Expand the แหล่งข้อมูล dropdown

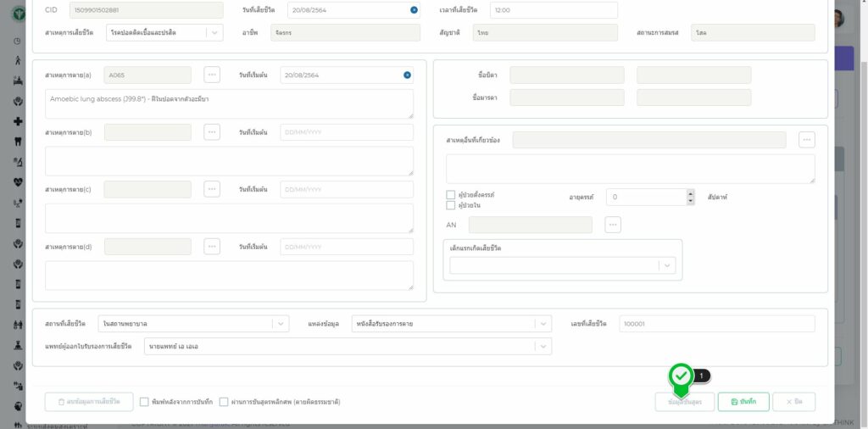coord(542,323)
